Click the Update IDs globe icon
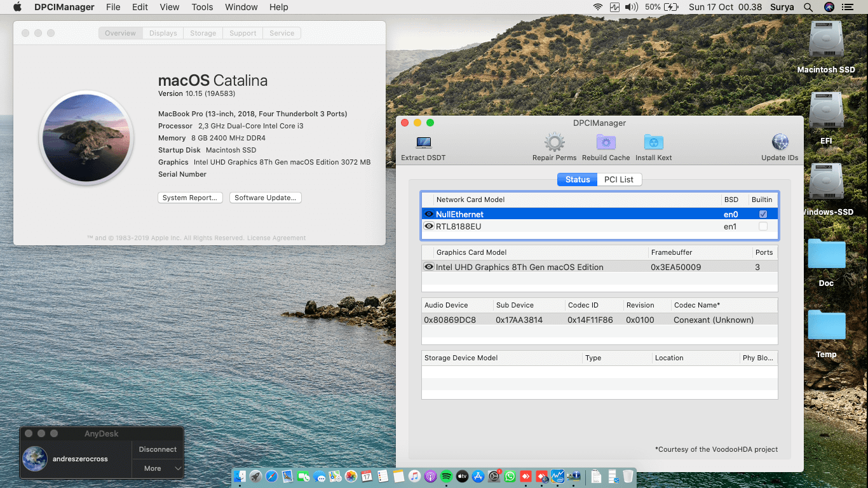 (780, 142)
